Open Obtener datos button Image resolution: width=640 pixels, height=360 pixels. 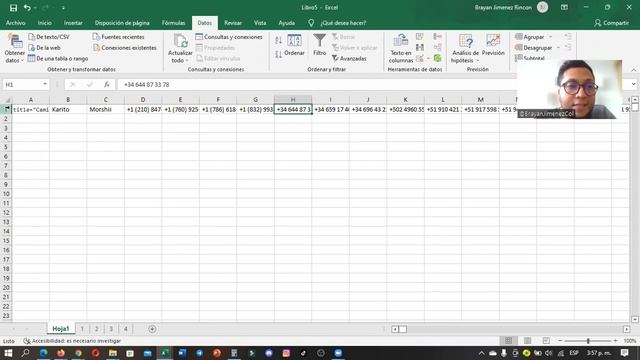15,49
